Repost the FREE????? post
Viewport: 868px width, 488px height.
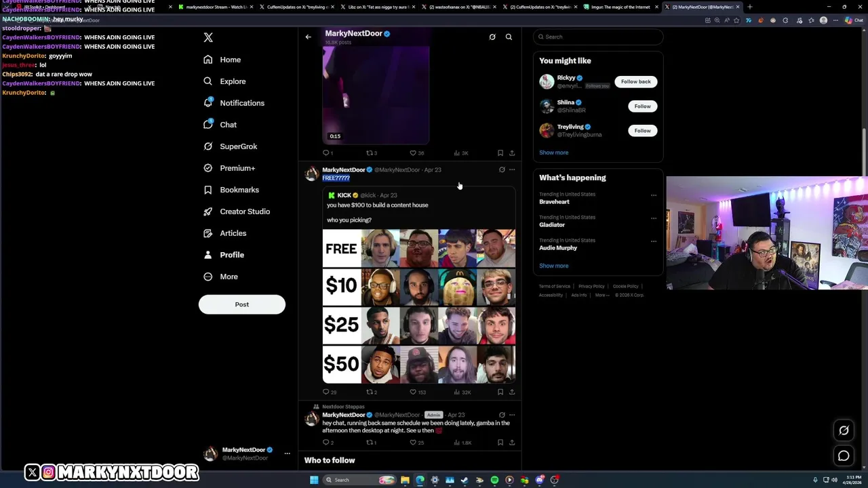[x=370, y=392]
